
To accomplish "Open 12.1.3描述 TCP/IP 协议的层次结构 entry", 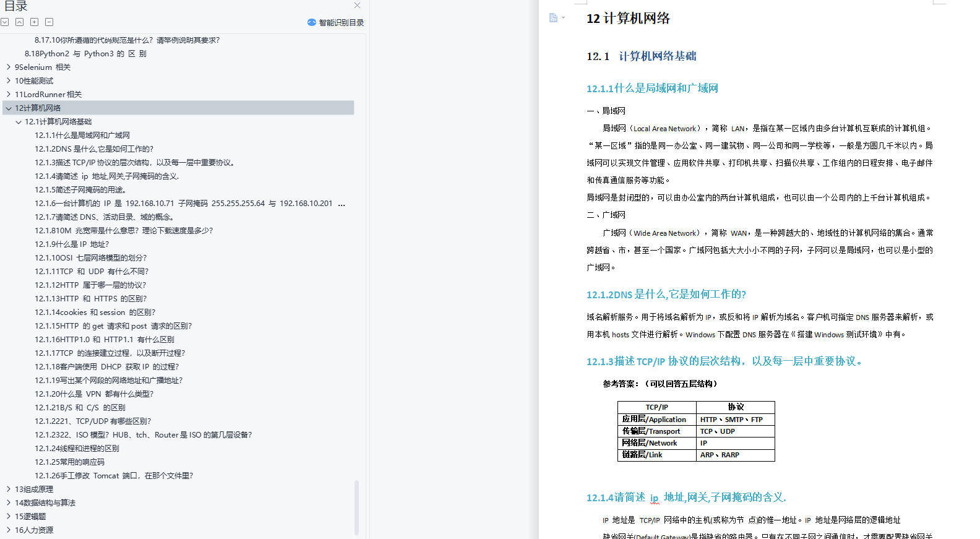I will pos(135,162).
